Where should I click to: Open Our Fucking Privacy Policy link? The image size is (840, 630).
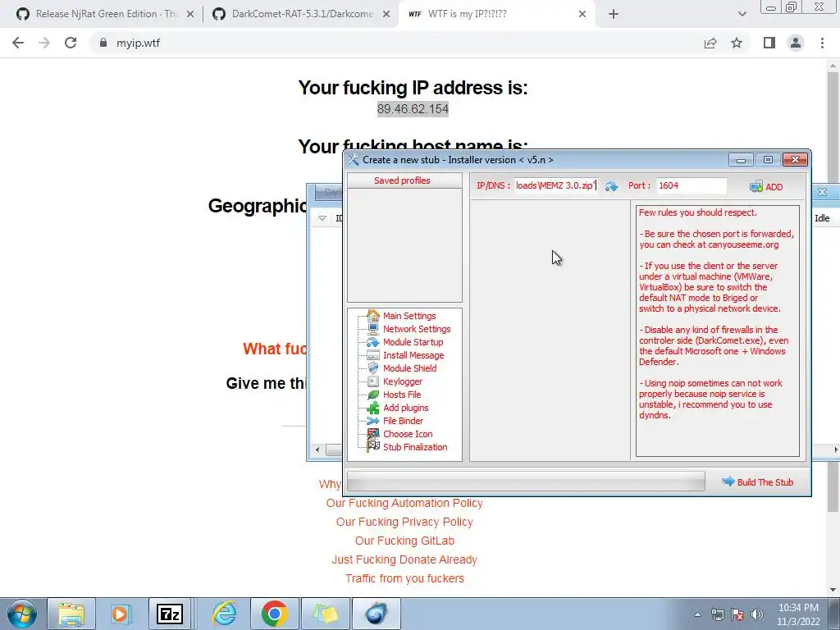point(404,522)
